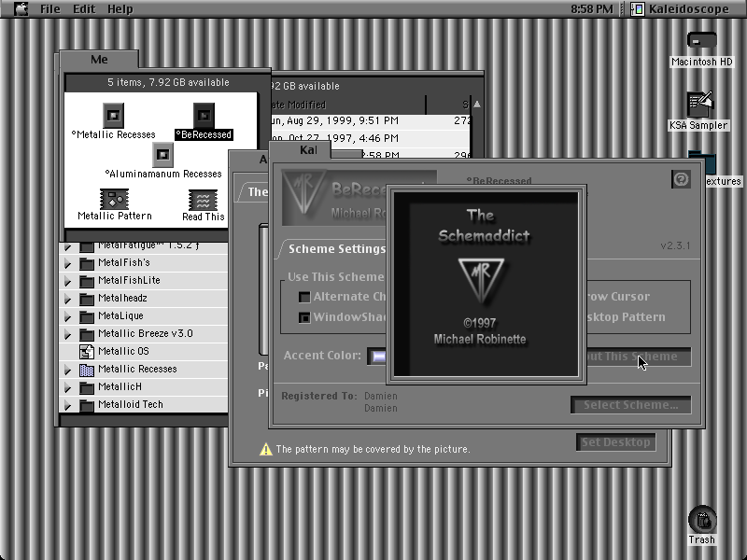Image resolution: width=747 pixels, height=560 pixels.
Task: Select the MetallicH folder icon
Action: [86, 387]
